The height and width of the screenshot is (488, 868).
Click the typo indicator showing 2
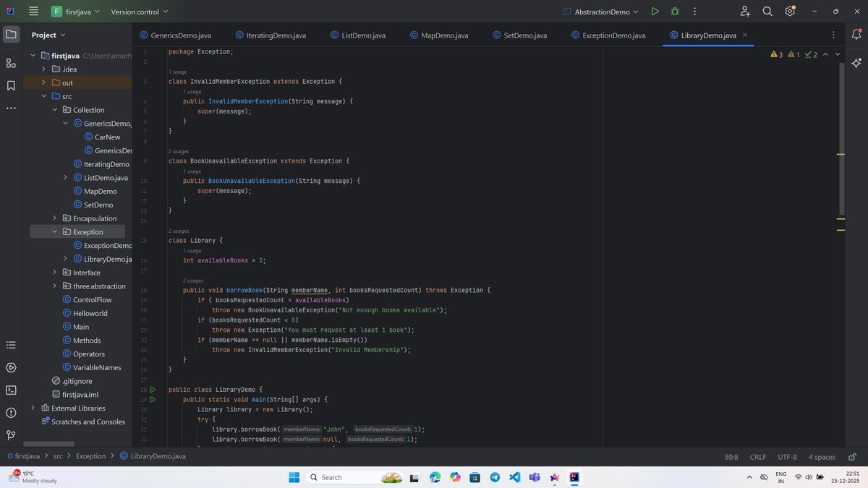[811, 55]
